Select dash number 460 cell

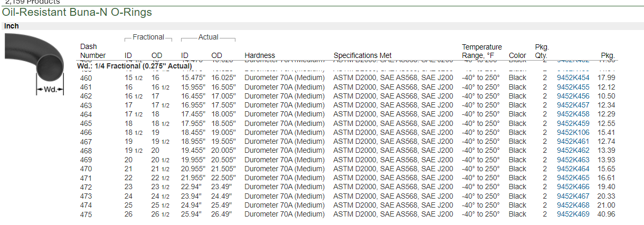coord(86,78)
